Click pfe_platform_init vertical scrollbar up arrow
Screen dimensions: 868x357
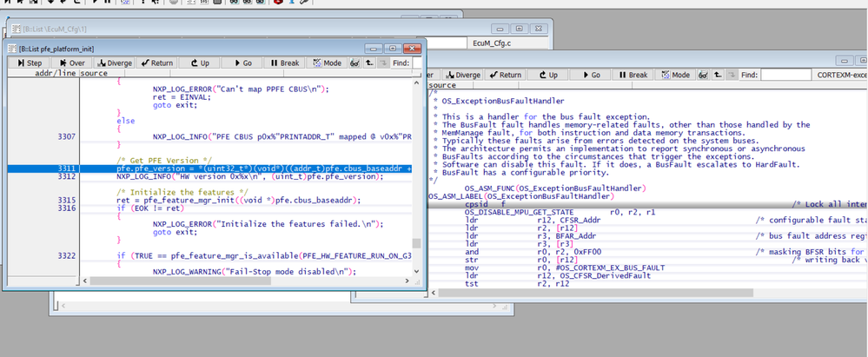click(x=417, y=82)
